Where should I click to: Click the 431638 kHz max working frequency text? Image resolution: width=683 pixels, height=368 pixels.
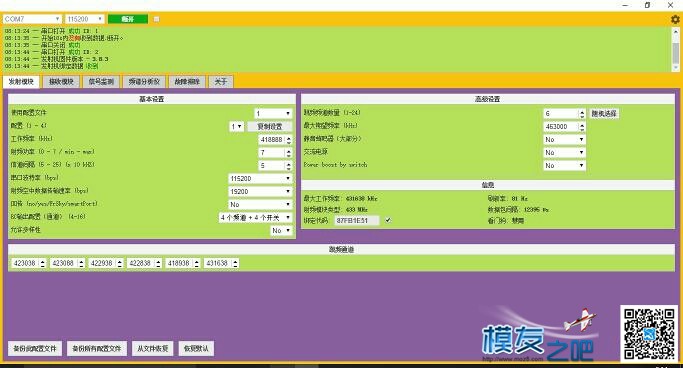pos(340,199)
